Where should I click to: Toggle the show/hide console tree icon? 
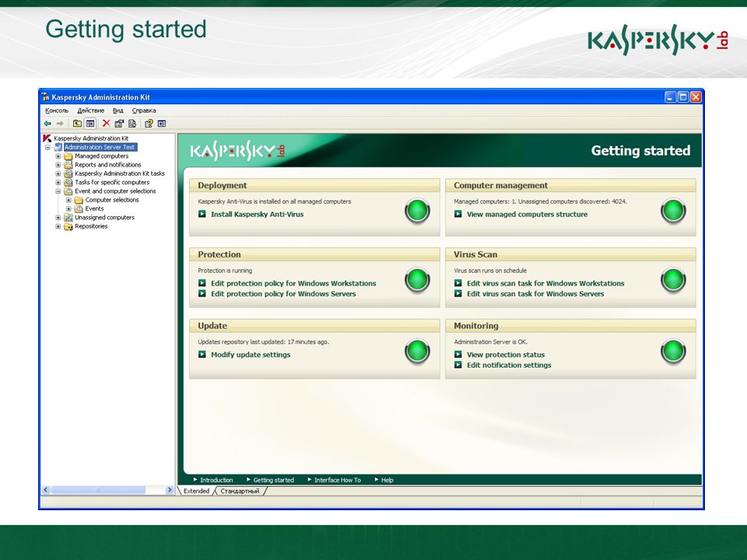[x=90, y=124]
